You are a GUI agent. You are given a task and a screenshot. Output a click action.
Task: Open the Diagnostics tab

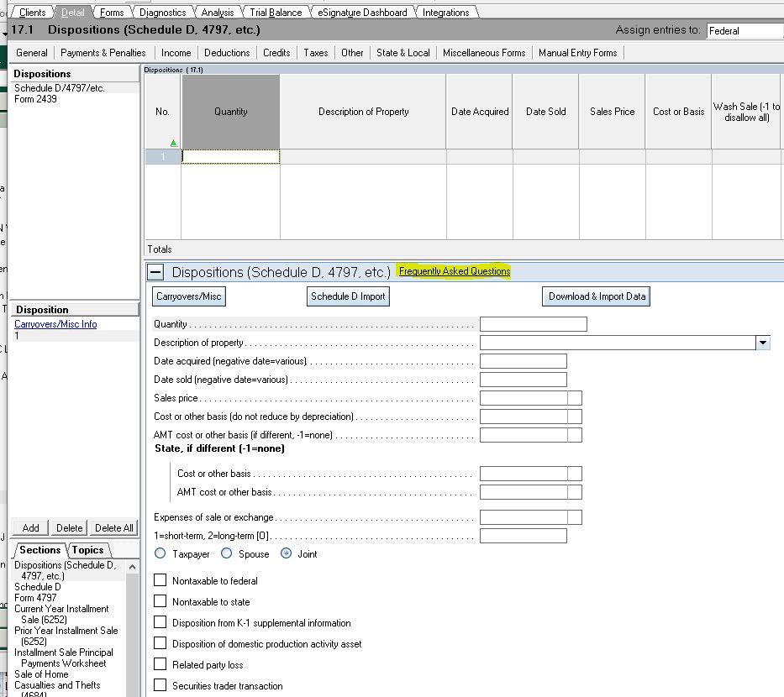click(x=162, y=13)
